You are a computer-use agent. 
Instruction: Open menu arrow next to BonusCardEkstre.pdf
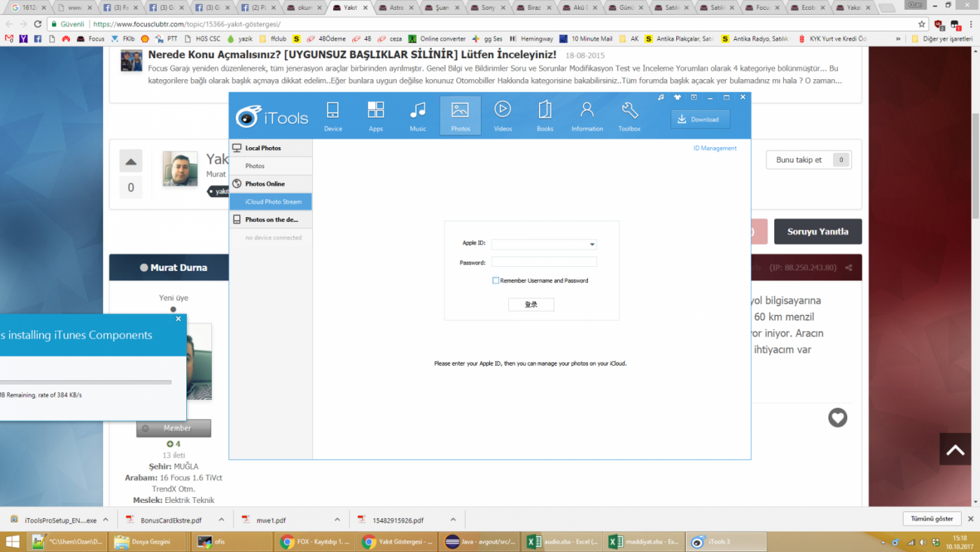click(x=220, y=520)
